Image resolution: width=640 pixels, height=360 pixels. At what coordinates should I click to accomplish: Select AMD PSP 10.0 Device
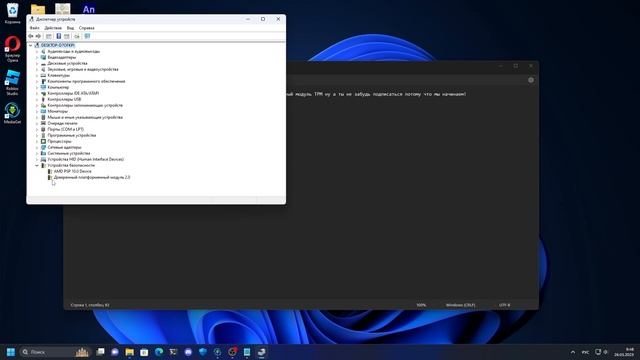point(73,171)
